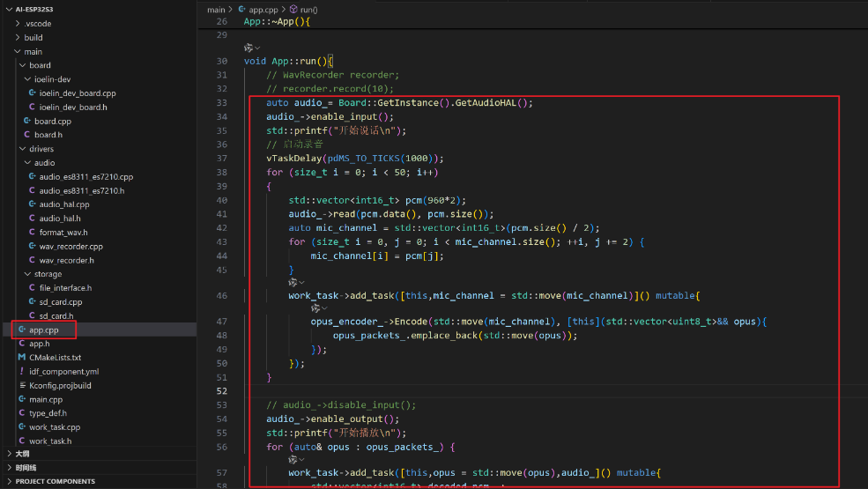Screen dimensions: 868x489
Task: Click the code lens icon above line 46
Action: (293, 283)
